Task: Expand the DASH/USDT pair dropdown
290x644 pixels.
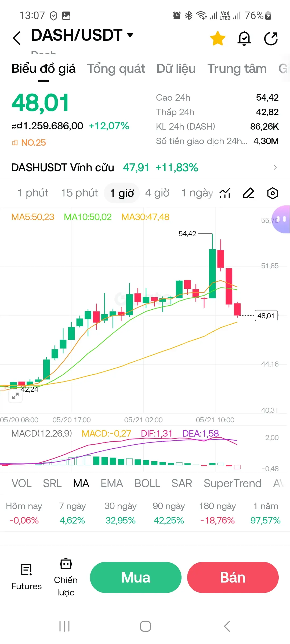Action: pyautogui.click(x=130, y=35)
